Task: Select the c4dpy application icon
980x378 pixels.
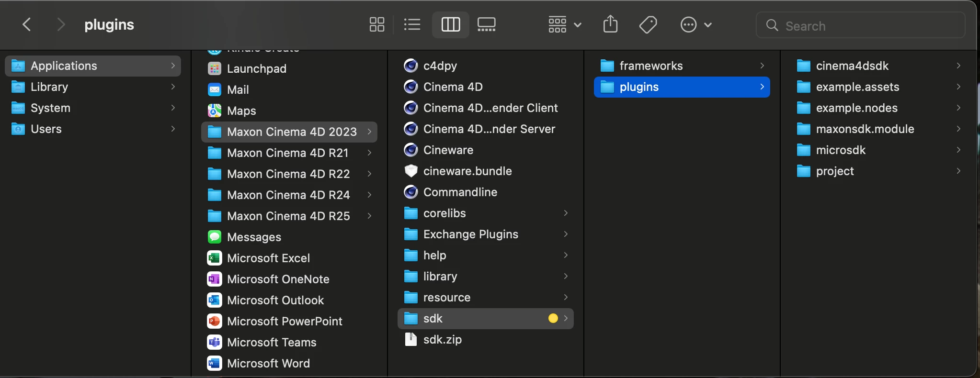Action: click(411, 66)
